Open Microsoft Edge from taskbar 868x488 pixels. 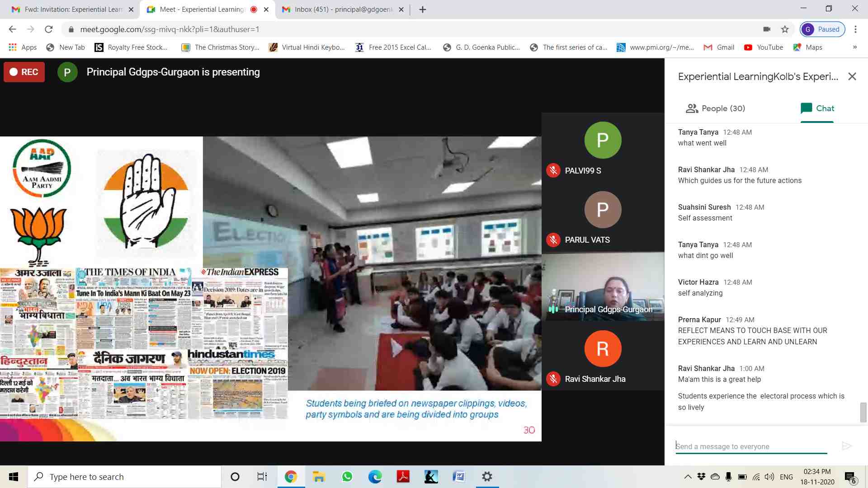375,477
